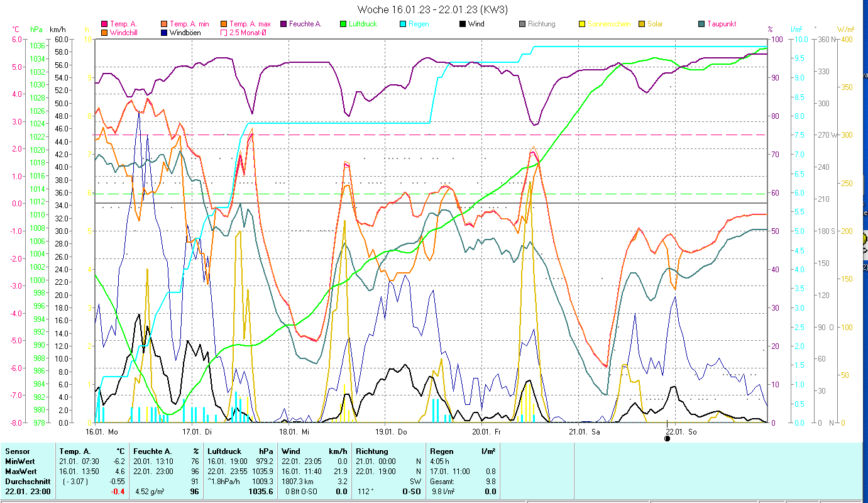Click the bold '22.01. 23:00' timestamp under Durchschnitt
868x503 pixels.
coord(26,492)
